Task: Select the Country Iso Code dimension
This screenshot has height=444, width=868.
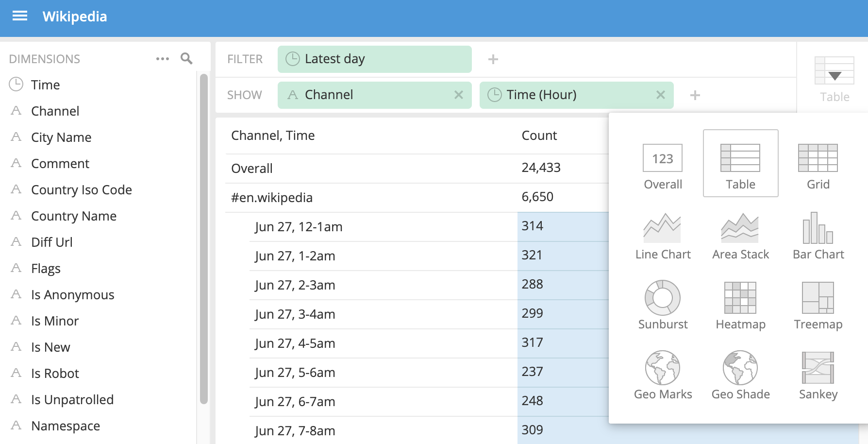Action: tap(99, 189)
